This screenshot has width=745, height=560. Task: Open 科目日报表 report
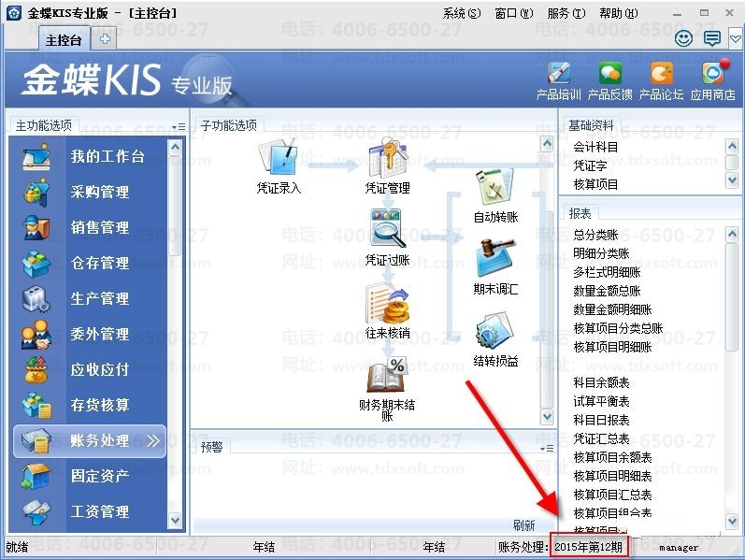point(601,420)
